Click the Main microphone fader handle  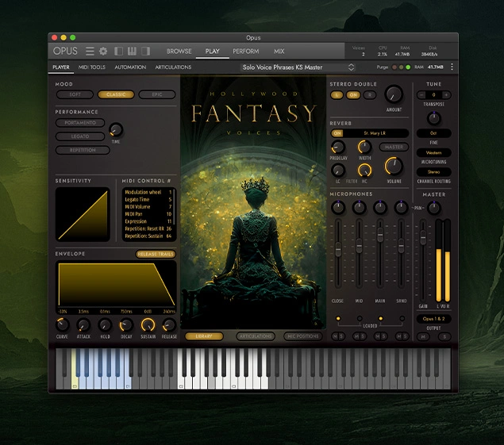[x=380, y=235]
